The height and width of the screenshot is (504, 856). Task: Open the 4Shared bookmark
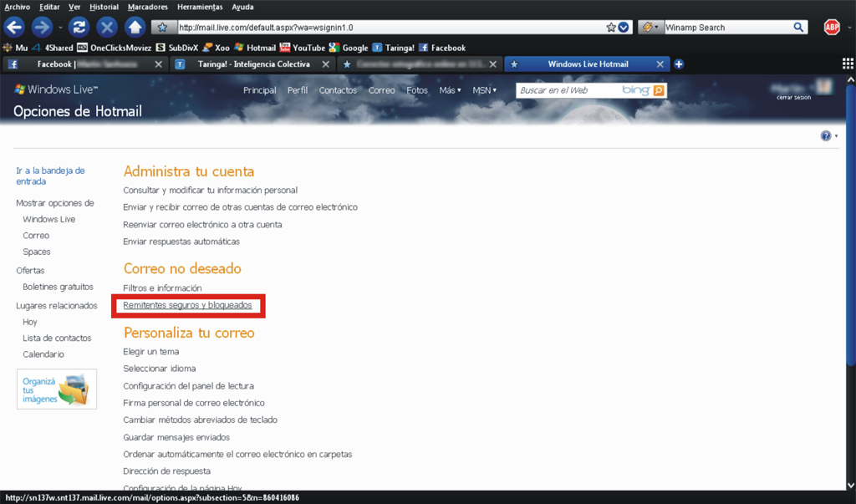pos(53,48)
